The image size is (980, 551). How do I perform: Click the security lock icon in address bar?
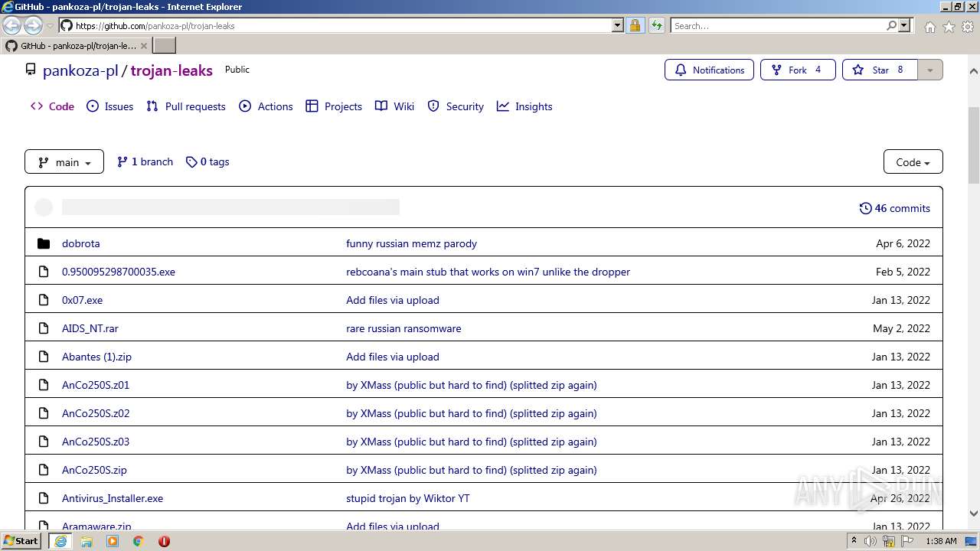[x=635, y=25]
